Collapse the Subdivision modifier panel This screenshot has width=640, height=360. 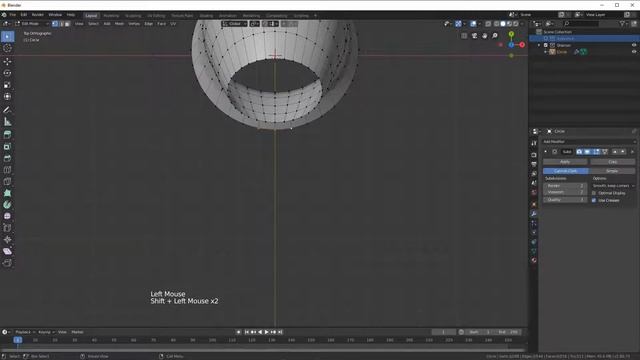[x=546, y=152]
